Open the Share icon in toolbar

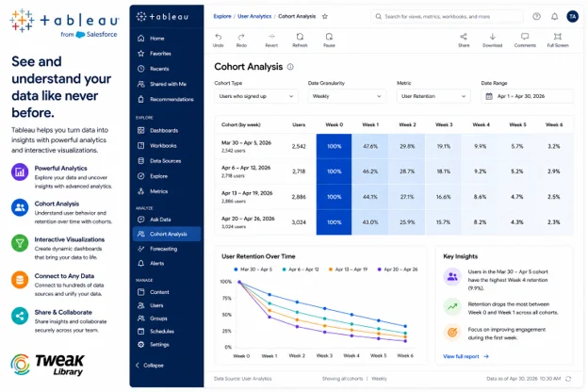coord(464,37)
